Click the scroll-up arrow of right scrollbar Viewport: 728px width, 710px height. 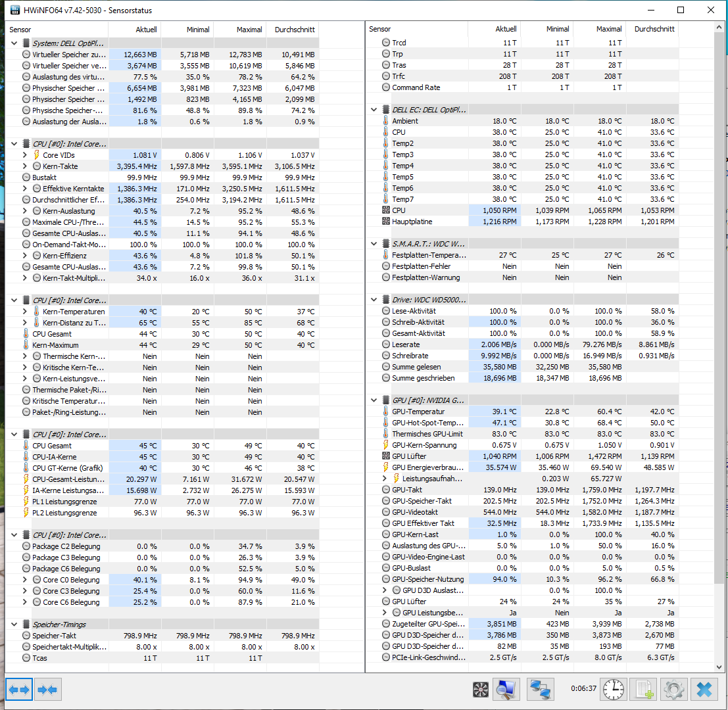(719, 27)
